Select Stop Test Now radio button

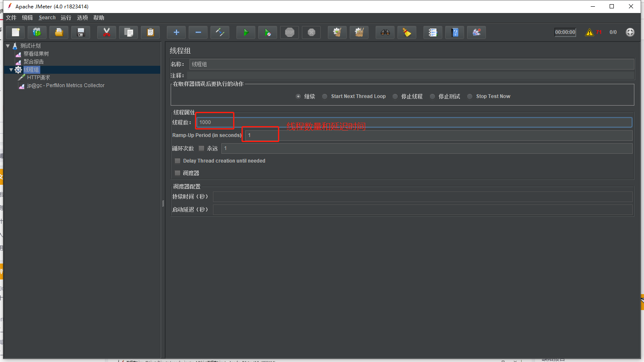click(x=470, y=96)
